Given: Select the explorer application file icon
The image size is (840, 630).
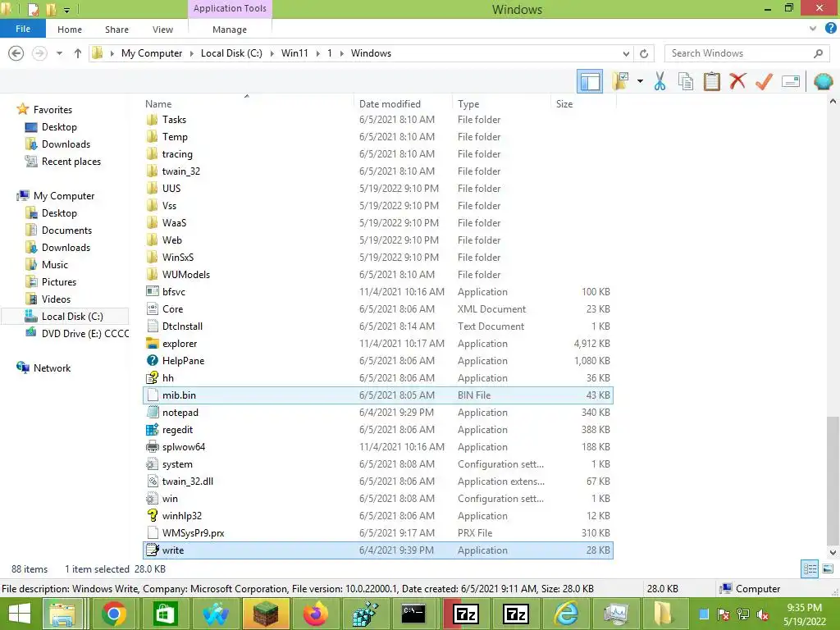Looking at the screenshot, I should coord(152,344).
